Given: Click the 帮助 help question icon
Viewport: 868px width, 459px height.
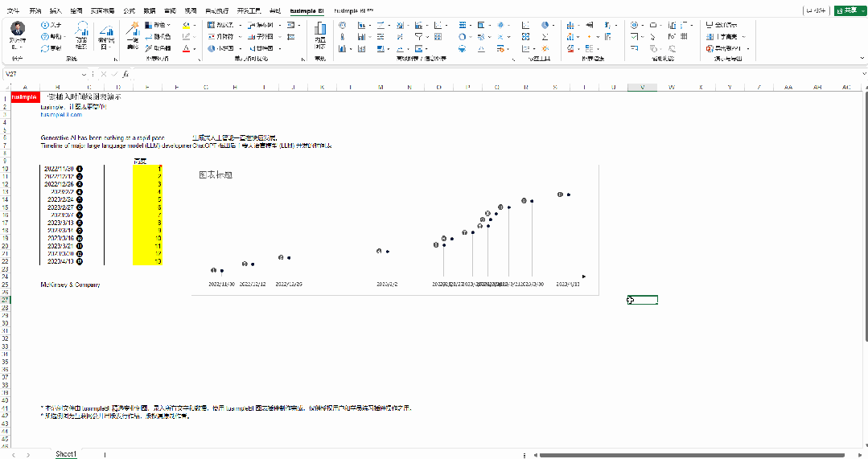Looking at the screenshot, I should pos(45,36).
